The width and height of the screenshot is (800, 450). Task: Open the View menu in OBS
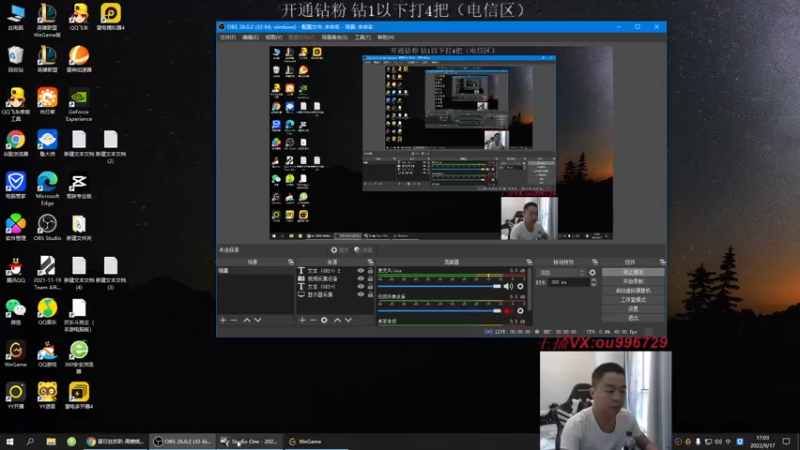273,37
